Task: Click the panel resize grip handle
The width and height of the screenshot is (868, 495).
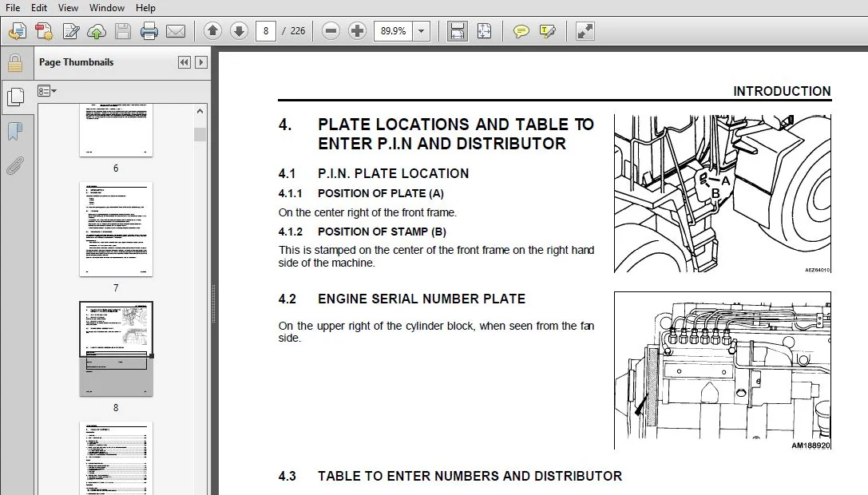Action: pyautogui.click(x=214, y=303)
